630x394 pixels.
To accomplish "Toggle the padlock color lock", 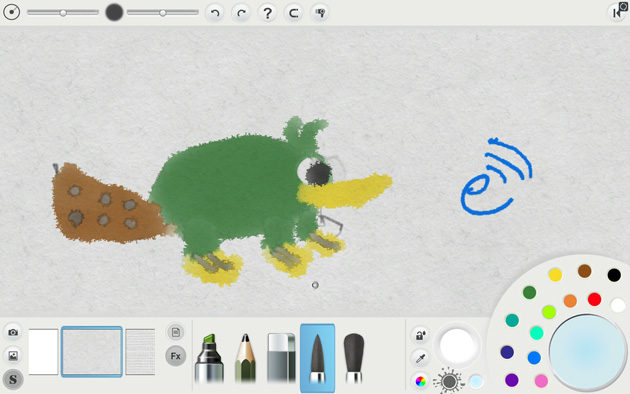I will click(420, 335).
